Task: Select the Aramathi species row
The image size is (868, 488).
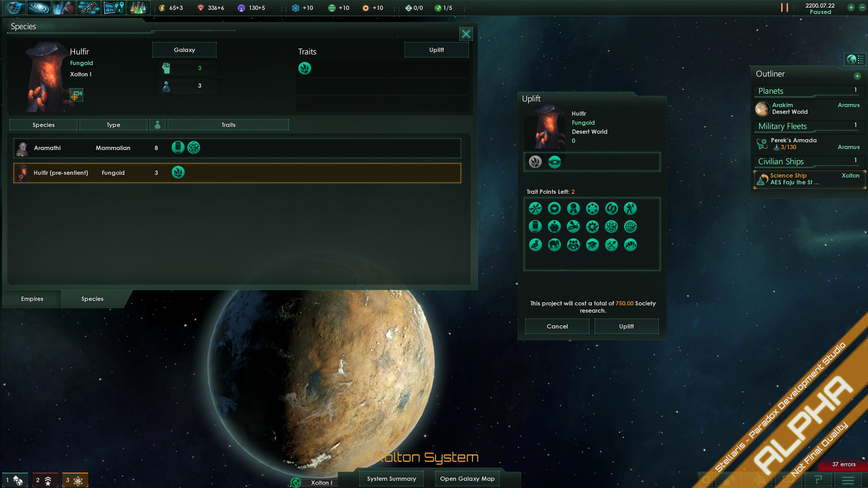Action: 237,148
